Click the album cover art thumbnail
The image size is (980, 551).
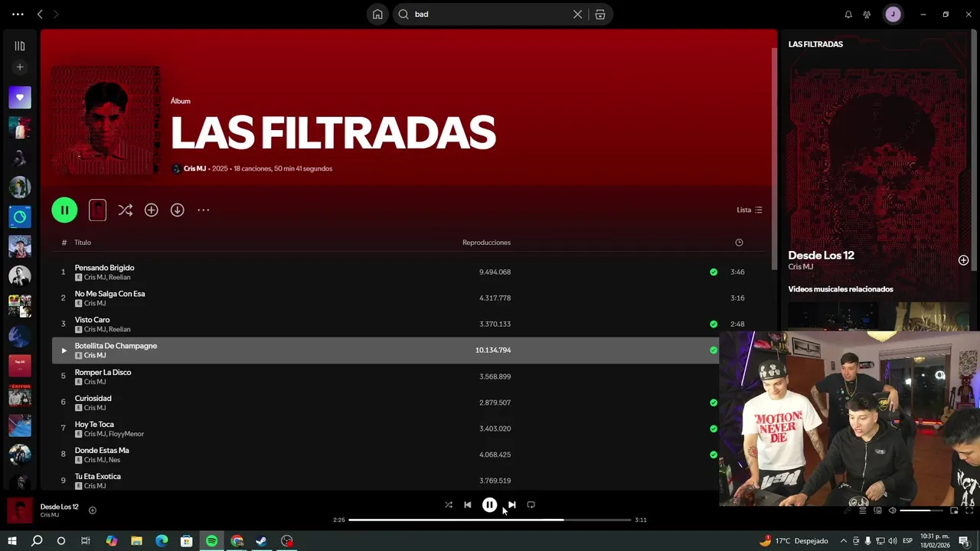point(106,121)
